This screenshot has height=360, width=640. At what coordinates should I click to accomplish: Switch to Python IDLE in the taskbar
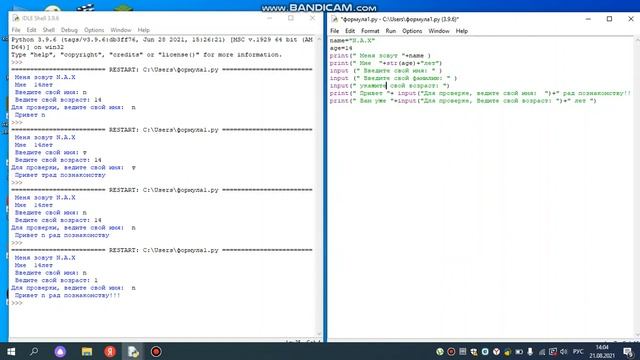coord(133,351)
